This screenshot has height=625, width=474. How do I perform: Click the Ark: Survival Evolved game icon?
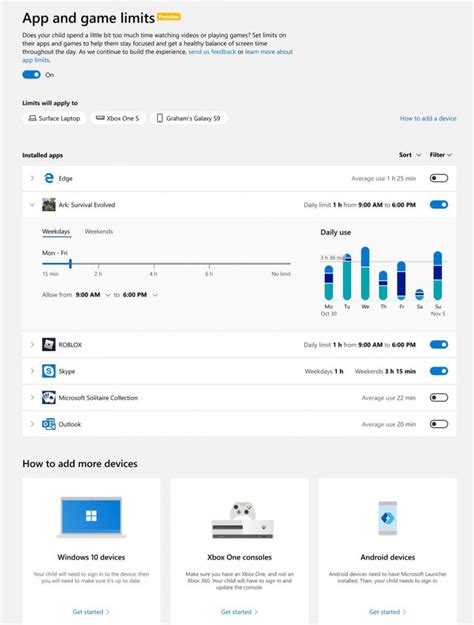(x=49, y=205)
